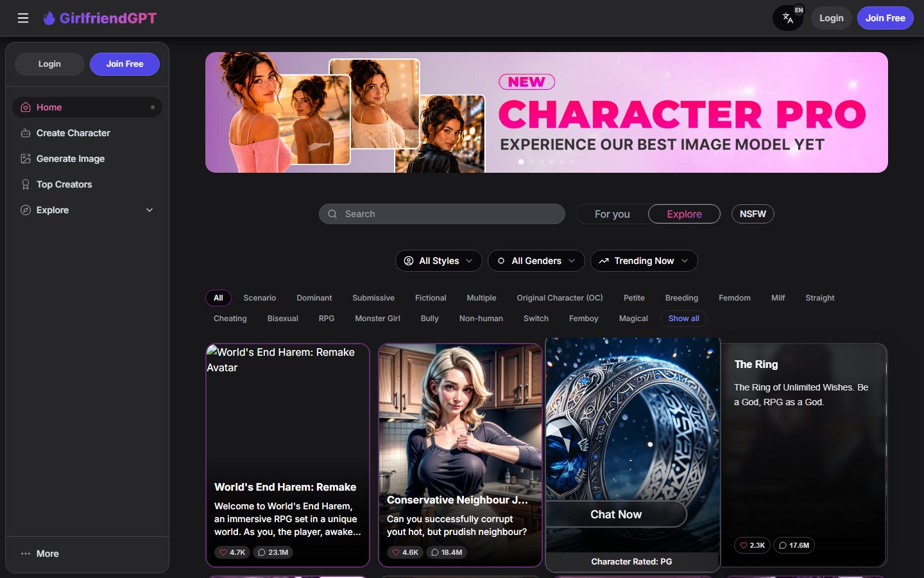Click chat bubble icon showing 18.4M
Screen dimensions: 924x578
(435, 552)
